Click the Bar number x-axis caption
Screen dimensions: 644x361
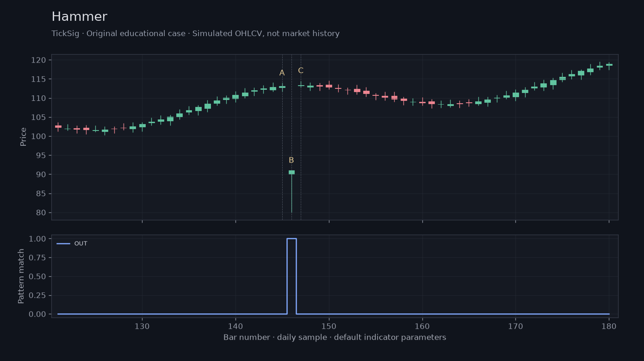(x=334, y=337)
